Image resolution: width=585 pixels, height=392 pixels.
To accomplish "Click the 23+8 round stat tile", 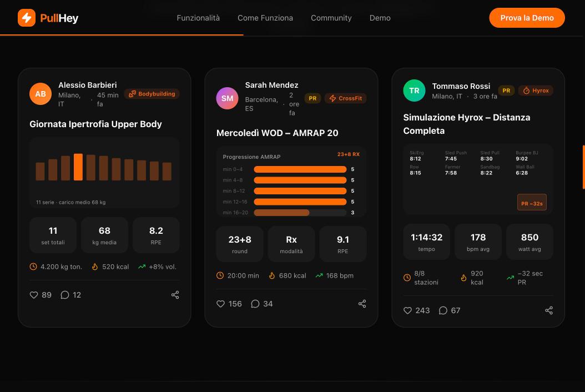I will click(240, 244).
